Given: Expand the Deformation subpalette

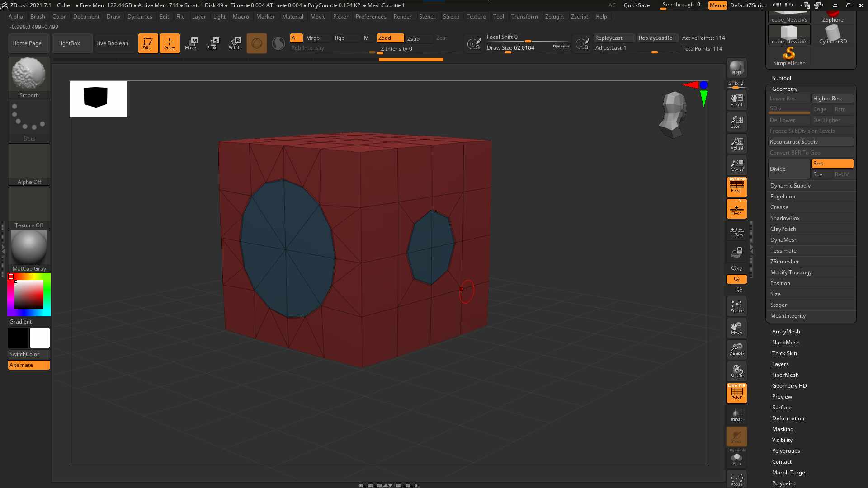Looking at the screenshot, I should 788,418.
